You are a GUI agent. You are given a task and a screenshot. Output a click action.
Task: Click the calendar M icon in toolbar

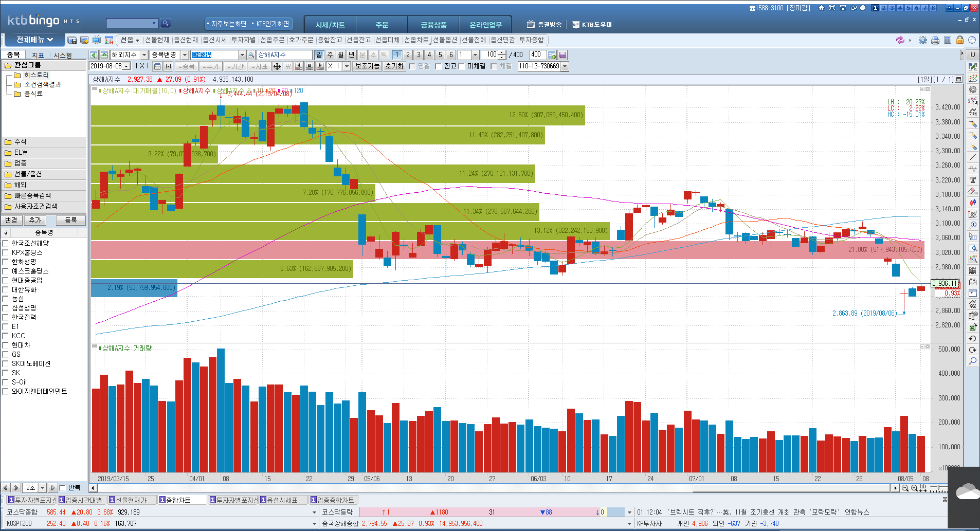coord(109,40)
